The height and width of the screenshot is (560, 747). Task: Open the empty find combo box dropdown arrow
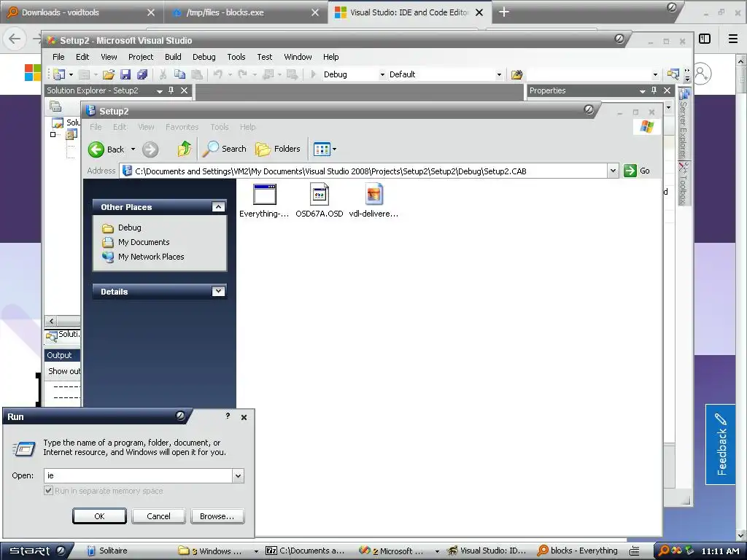coord(655,75)
